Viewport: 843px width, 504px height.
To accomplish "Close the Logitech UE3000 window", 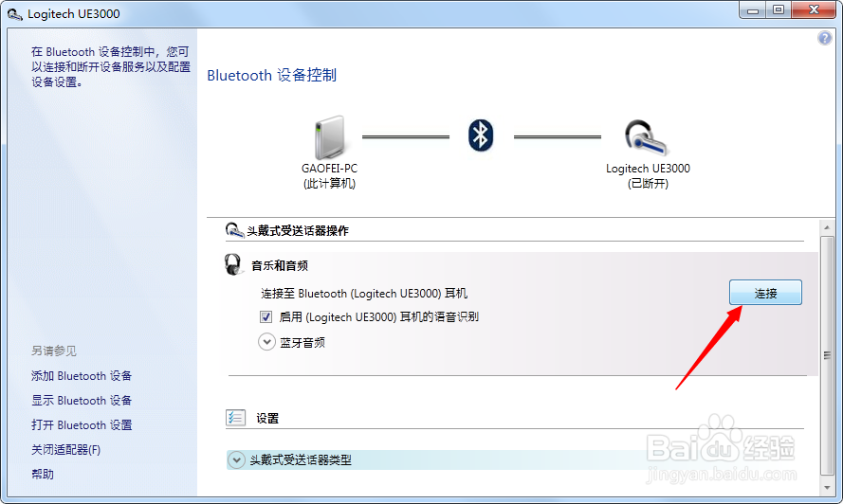I will point(814,10).
